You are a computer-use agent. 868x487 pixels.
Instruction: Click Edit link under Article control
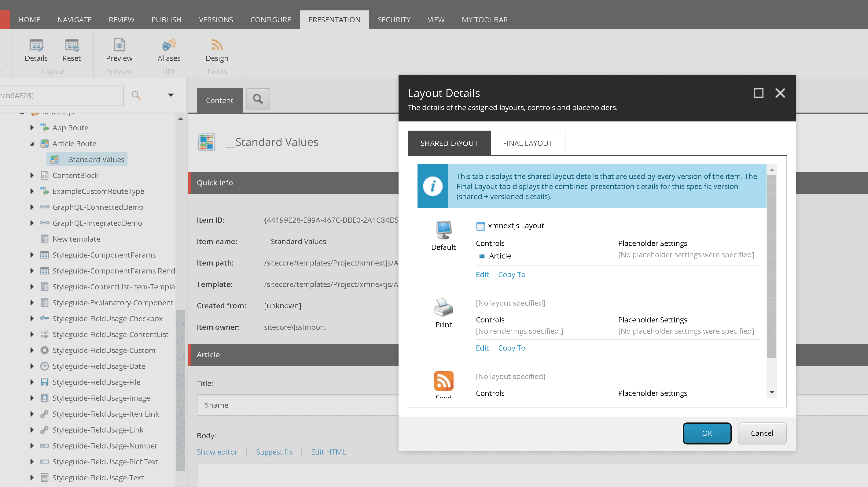(482, 274)
